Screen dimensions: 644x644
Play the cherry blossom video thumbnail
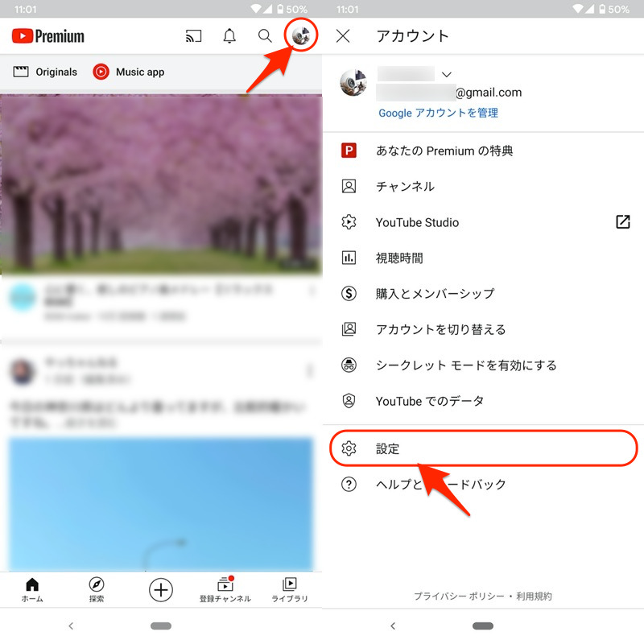pyautogui.click(x=161, y=185)
